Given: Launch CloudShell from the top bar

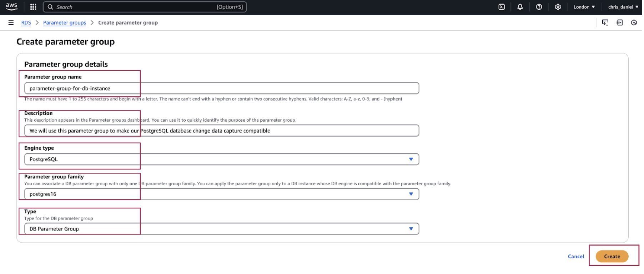Looking at the screenshot, I should [502, 7].
